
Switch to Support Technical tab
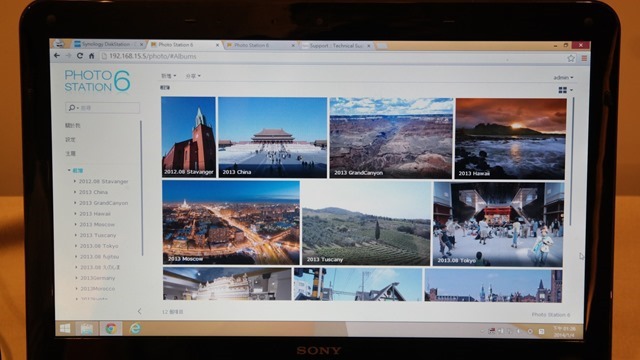pos(336,46)
